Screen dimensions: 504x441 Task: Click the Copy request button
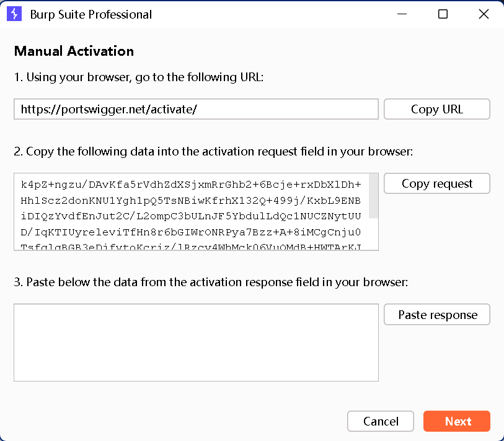coord(437,183)
